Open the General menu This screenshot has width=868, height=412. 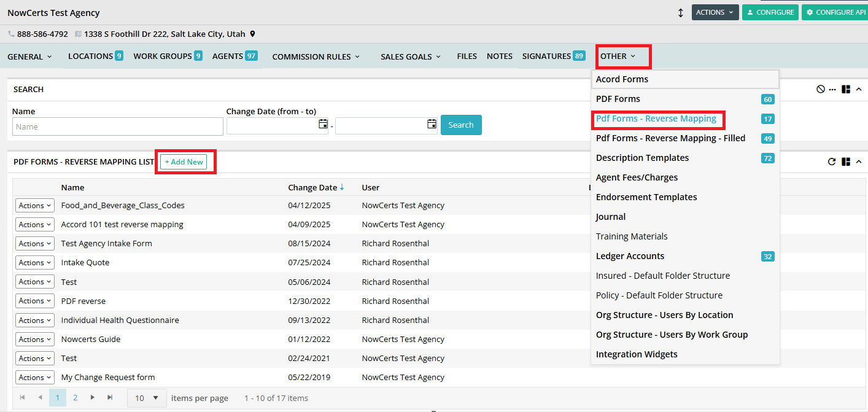point(29,56)
